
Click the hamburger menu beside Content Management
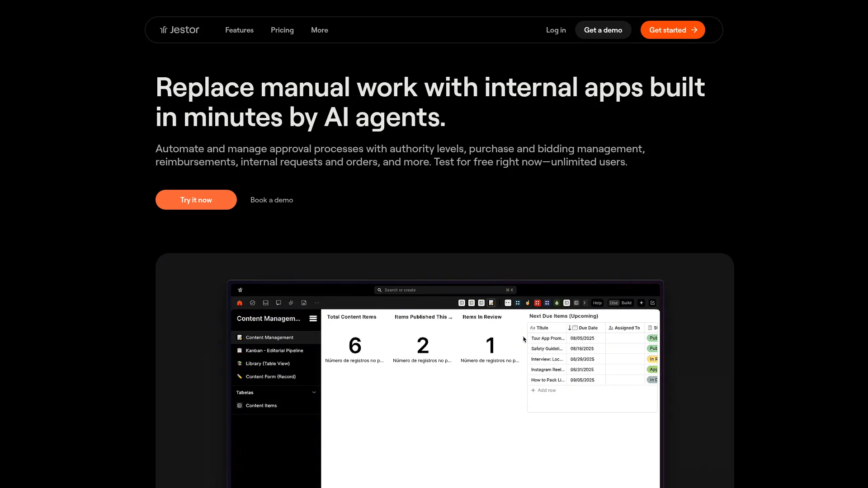coord(313,319)
